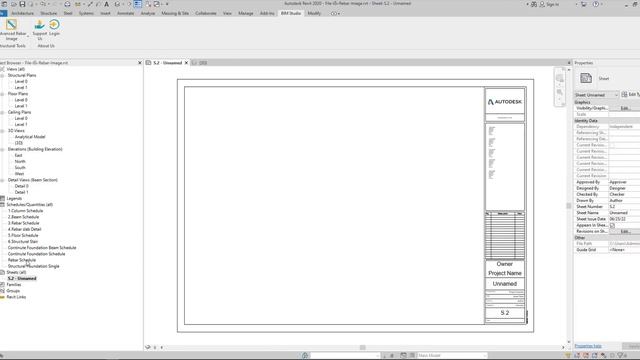
Task: Collapse the Sheets (all) node
Action: tap(2, 272)
